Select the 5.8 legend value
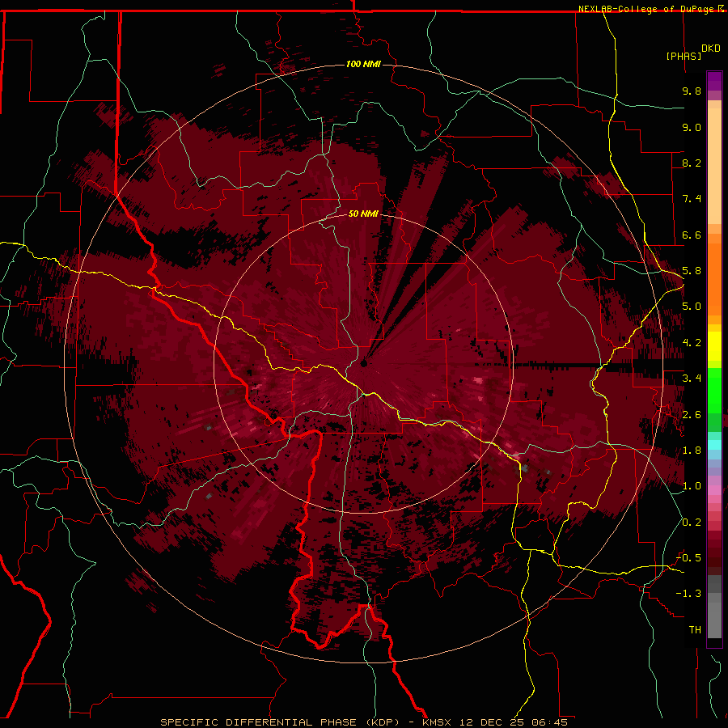 click(692, 271)
